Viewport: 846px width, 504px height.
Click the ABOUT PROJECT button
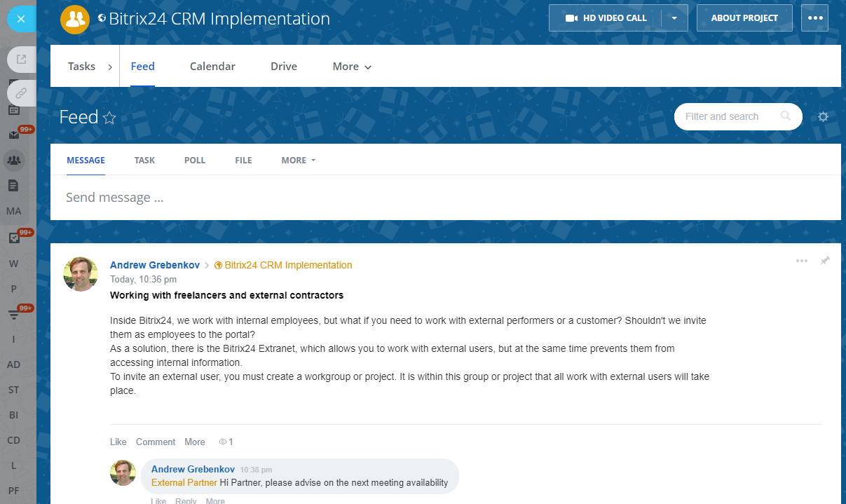744,18
